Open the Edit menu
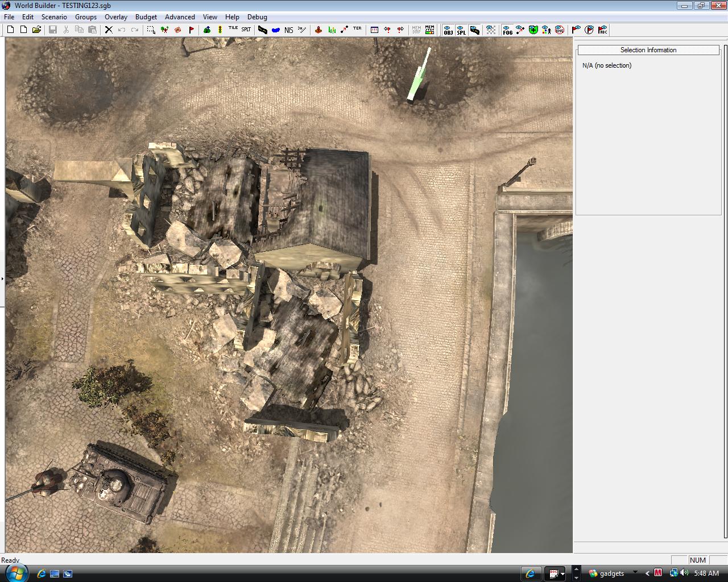 click(x=27, y=17)
